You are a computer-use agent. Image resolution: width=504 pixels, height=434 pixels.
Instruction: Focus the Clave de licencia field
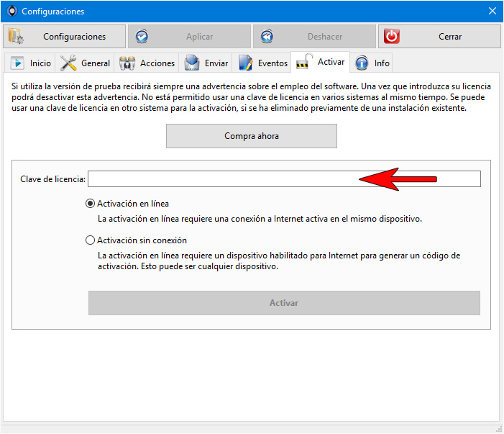point(284,179)
